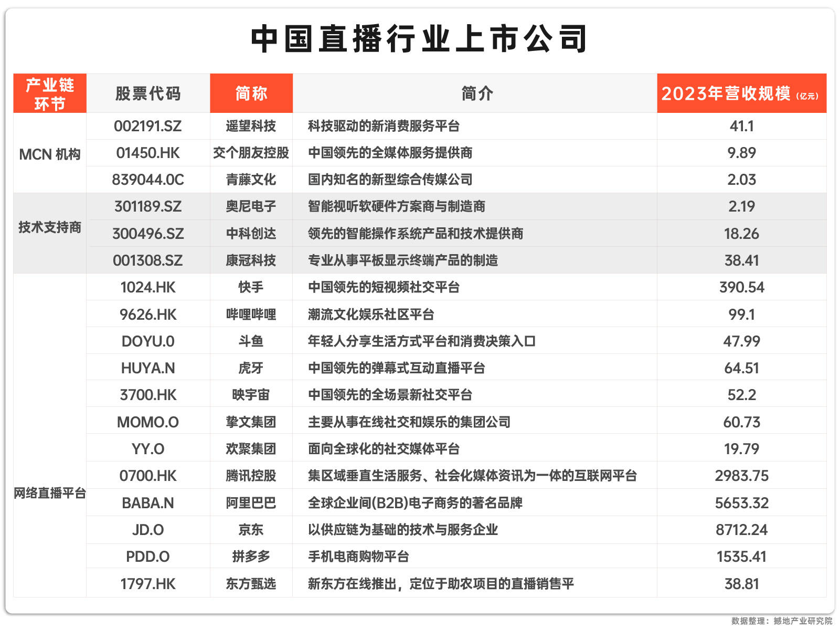
Task: Click the 简介 column header
Action: (476, 93)
